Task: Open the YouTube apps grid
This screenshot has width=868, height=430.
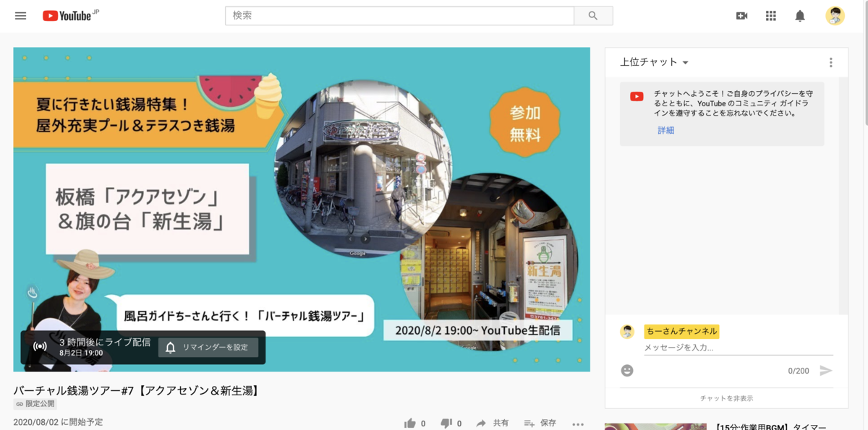Action: pos(771,15)
